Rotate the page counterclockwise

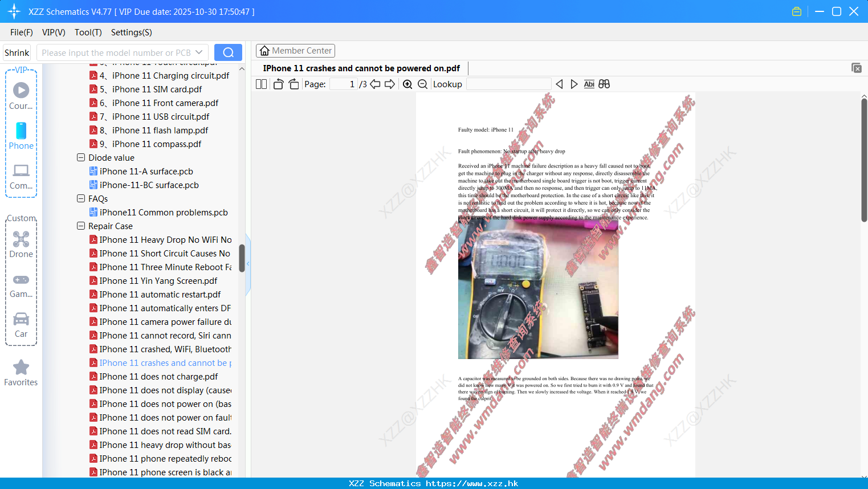278,84
